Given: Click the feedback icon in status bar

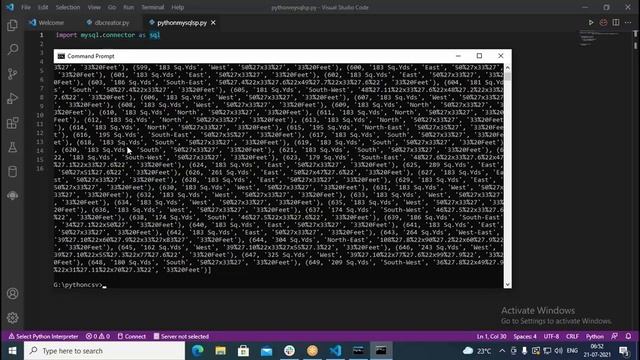Looking at the screenshot, I should point(614,336).
